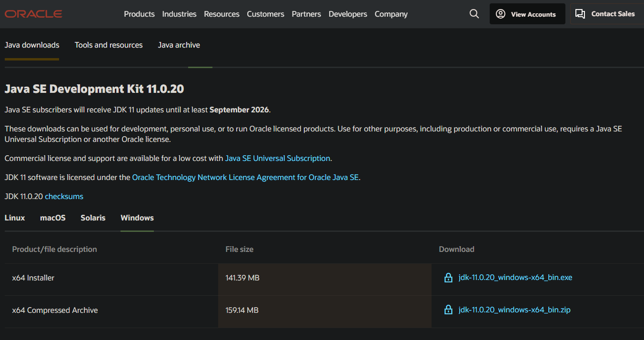Viewport: 644px width, 340px height.
Task: Select the Linux platform tab
Action: click(x=15, y=218)
